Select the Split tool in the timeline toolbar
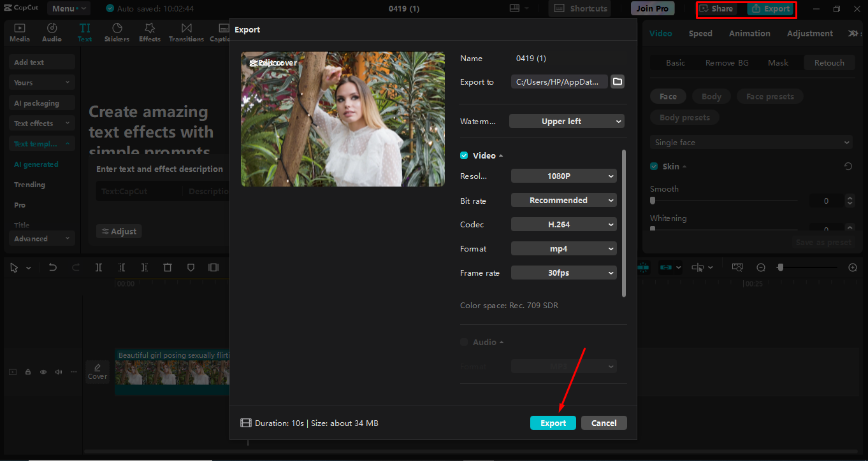Viewport: 868px width, 461px height. click(99, 267)
